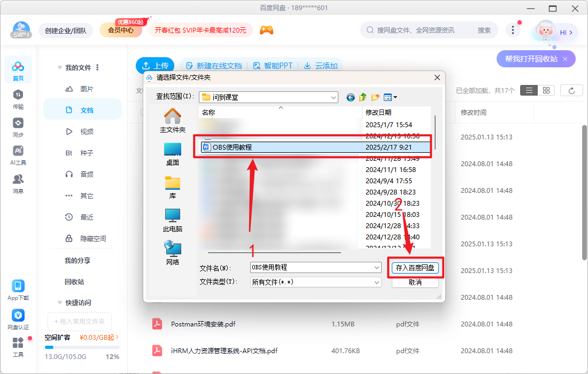Select 库 libraries location in dialog
Image resolution: width=588 pixels, height=374 pixels.
coord(173,188)
